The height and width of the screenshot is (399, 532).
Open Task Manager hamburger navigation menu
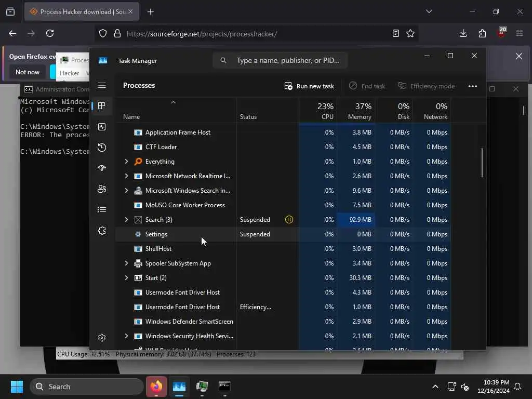(102, 85)
